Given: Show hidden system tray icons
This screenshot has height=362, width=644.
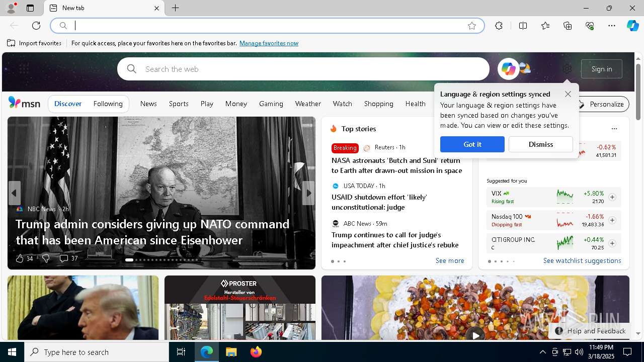Looking at the screenshot, I should [542, 352].
